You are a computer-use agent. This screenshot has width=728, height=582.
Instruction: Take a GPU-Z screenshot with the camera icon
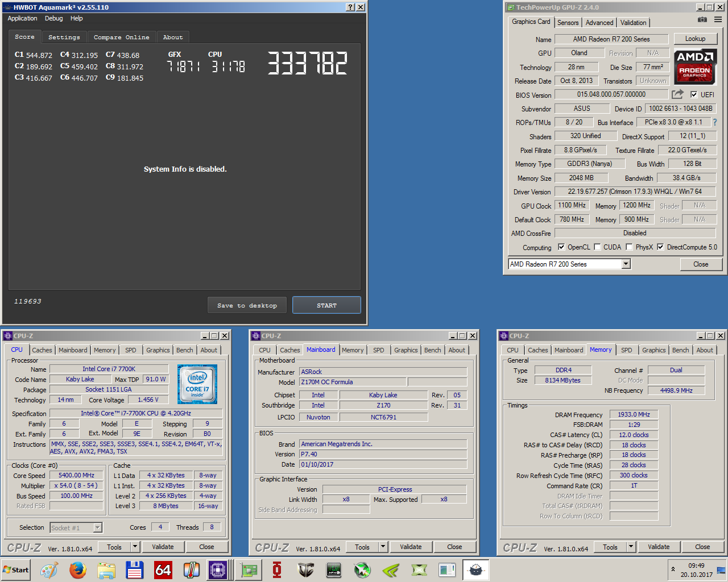point(702,19)
